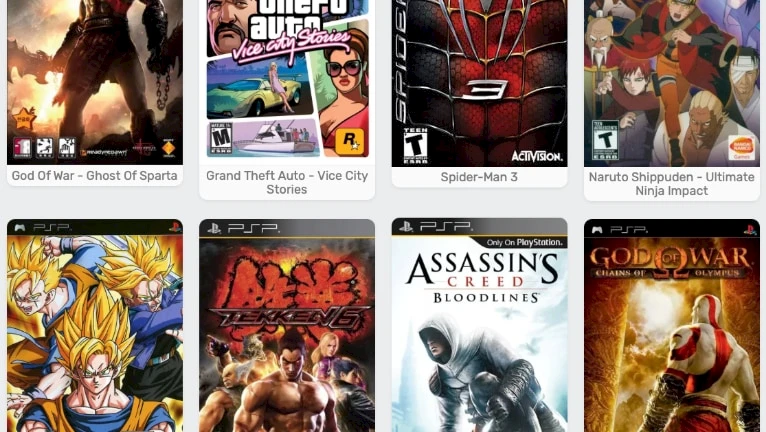766x432 pixels.
Task: Click the PlayStation logo on Assassin's Creed cover
Action: (405, 227)
